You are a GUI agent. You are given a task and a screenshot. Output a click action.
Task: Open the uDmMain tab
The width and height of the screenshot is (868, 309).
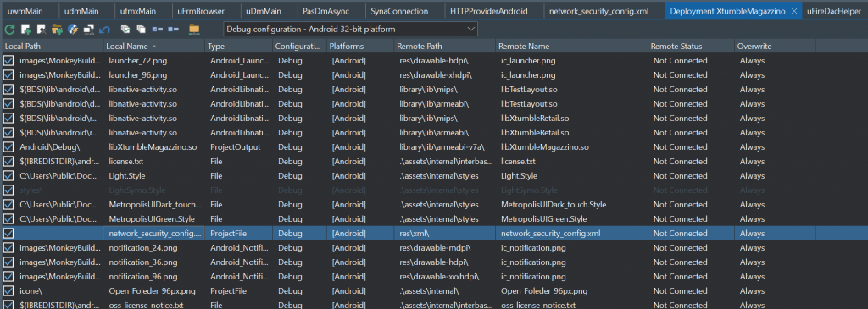coord(265,11)
